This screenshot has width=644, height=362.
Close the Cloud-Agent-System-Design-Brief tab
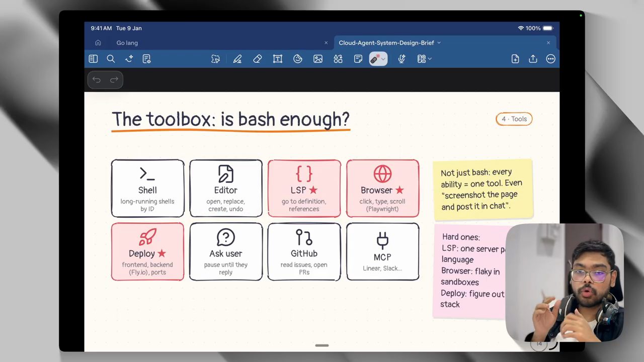[548, 43]
